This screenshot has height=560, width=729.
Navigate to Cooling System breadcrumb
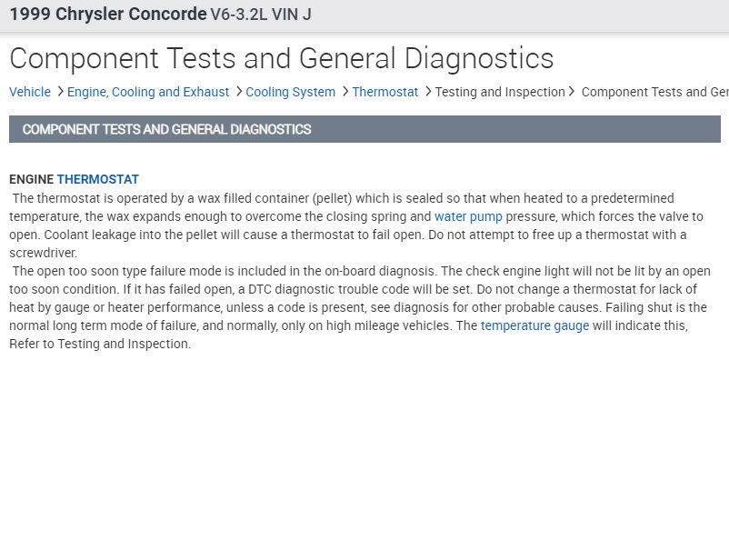[290, 92]
